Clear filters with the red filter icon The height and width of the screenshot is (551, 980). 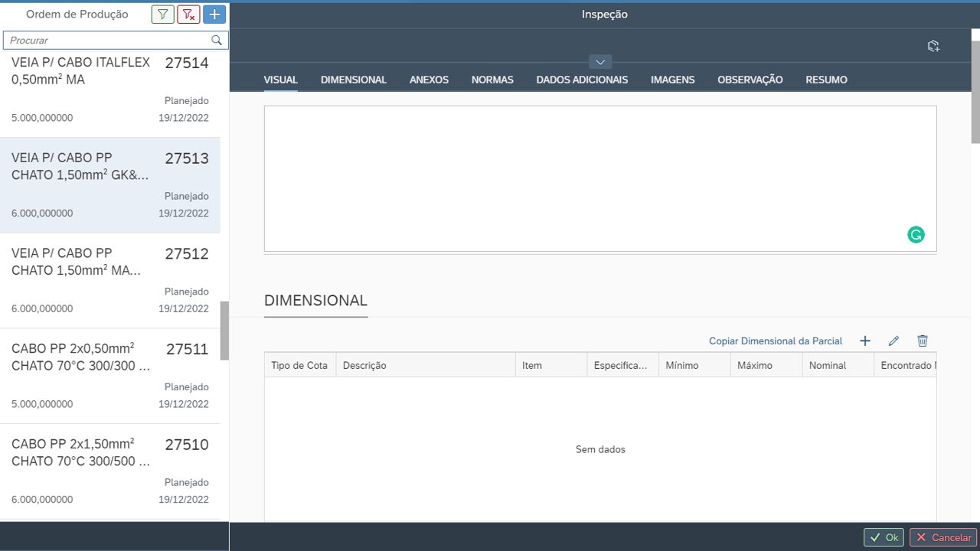(188, 15)
